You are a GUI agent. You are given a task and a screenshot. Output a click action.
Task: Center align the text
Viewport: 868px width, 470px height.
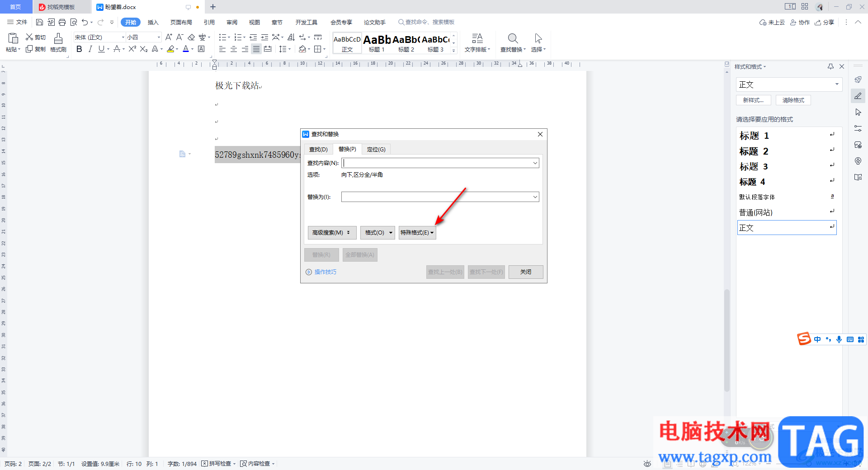(x=234, y=49)
